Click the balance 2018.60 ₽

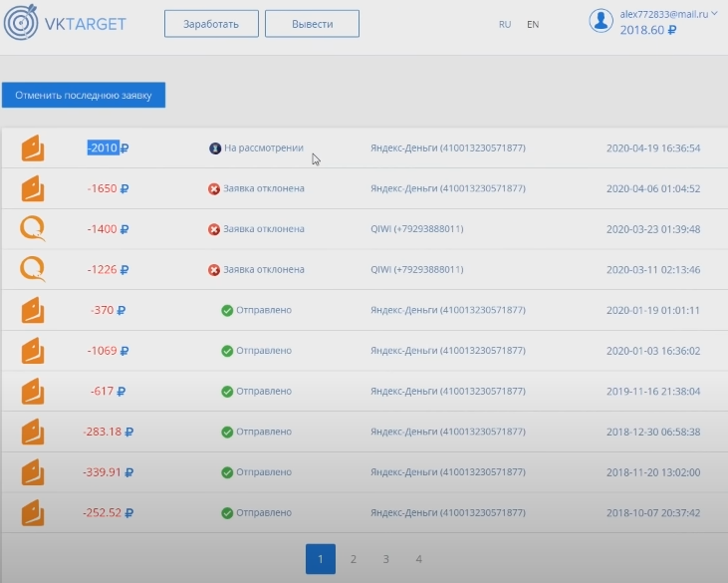648,30
